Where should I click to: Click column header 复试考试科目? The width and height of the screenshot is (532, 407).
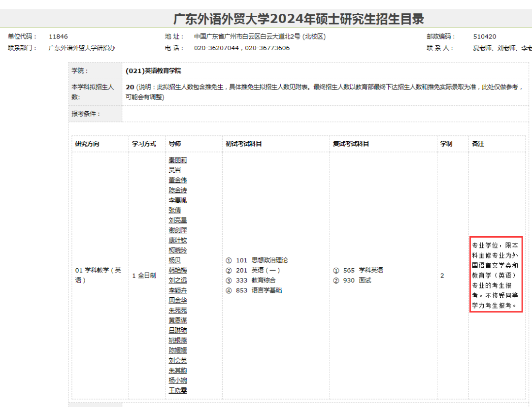point(351,144)
